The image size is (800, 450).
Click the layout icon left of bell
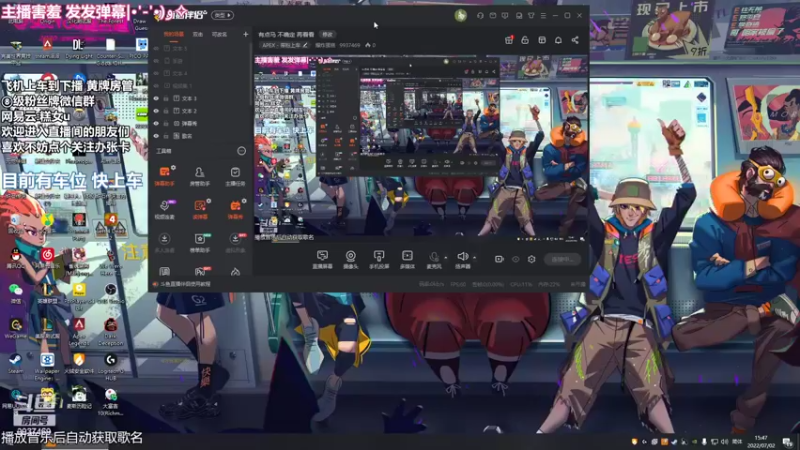pos(542,40)
